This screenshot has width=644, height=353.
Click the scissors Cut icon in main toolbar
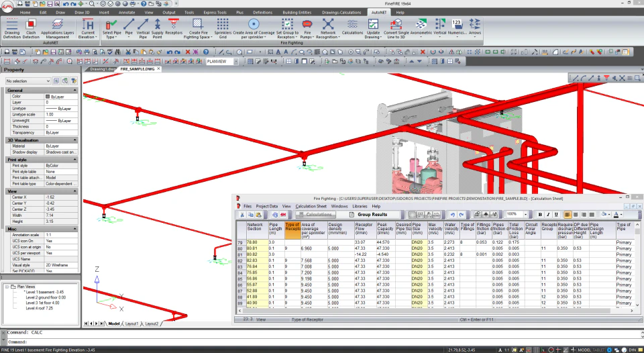[x=128, y=52]
